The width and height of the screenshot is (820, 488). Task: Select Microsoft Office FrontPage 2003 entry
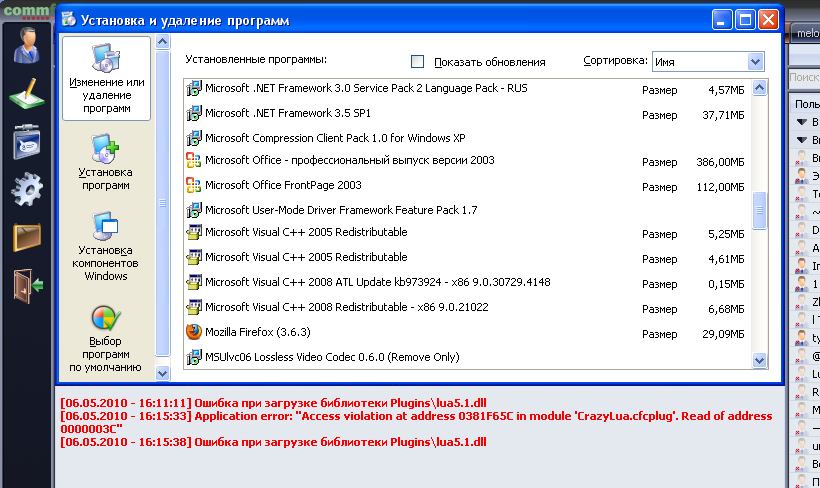point(283,185)
